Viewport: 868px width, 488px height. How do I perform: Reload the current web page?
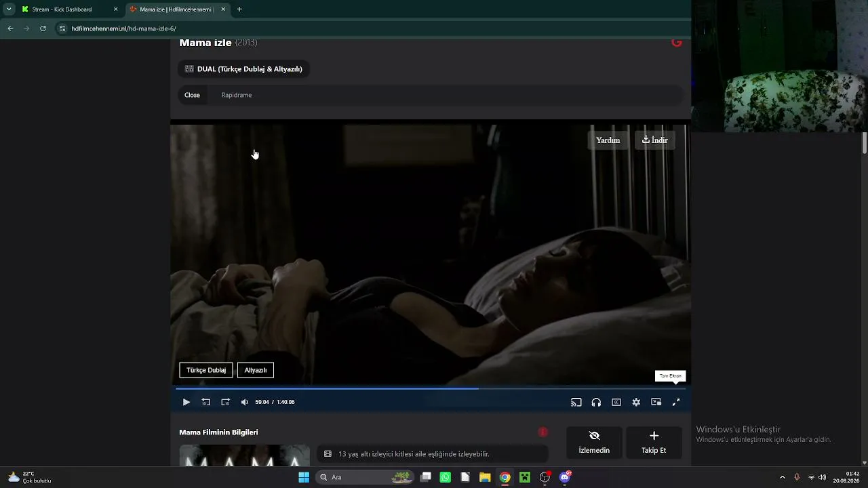(x=43, y=28)
